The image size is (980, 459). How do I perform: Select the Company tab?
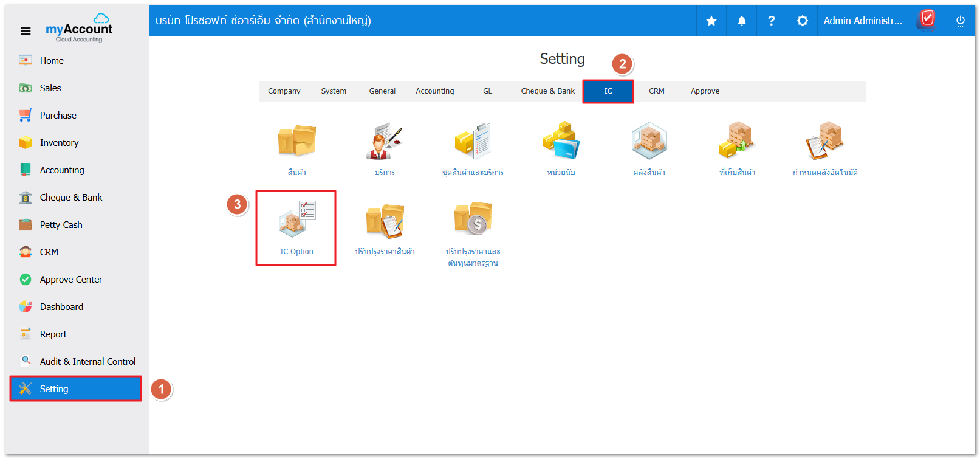click(x=284, y=91)
